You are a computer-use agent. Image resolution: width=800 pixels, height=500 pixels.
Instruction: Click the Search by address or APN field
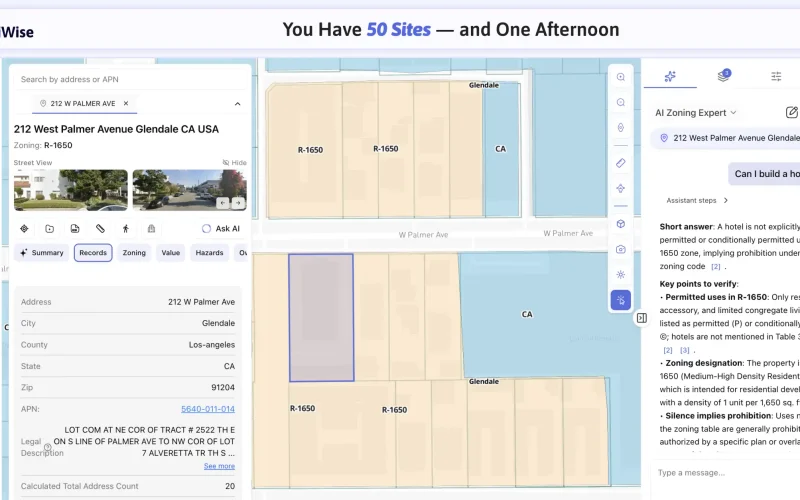click(130, 79)
